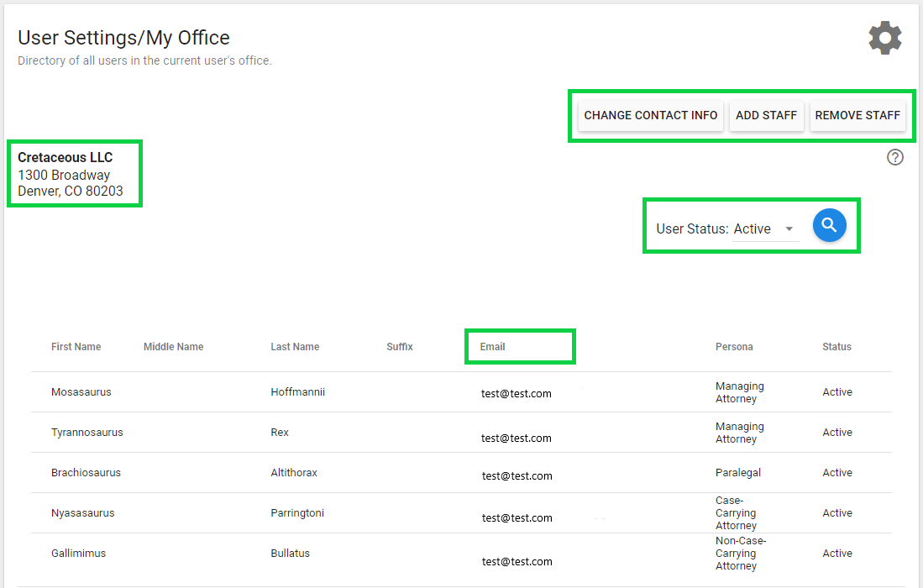Image resolution: width=923 pixels, height=588 pixels.
Task: Click the email in the Nyasasaurus row
Action: pos(517,518)
